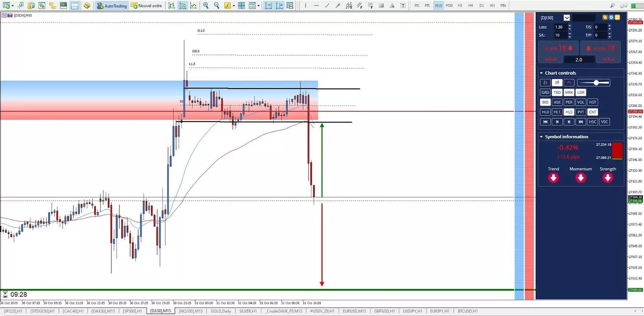Switch to M1 timeframe
The height and width of the screenshot is (316, 644).
417,6
